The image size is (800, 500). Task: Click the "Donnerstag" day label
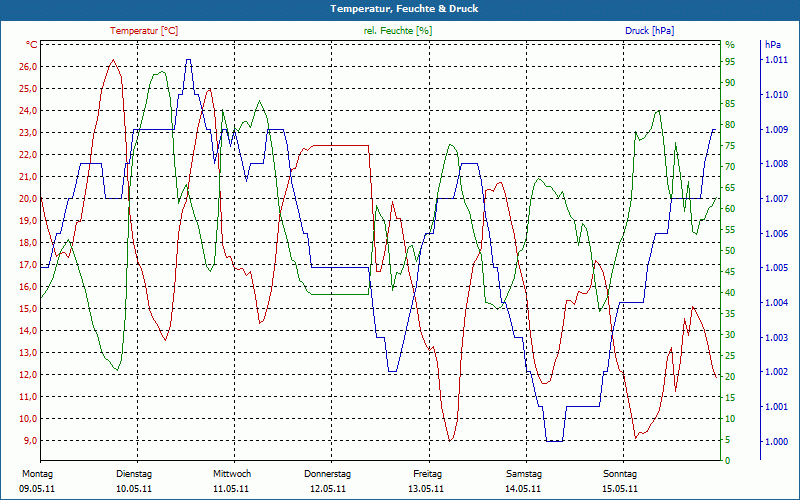coord(328,474)
